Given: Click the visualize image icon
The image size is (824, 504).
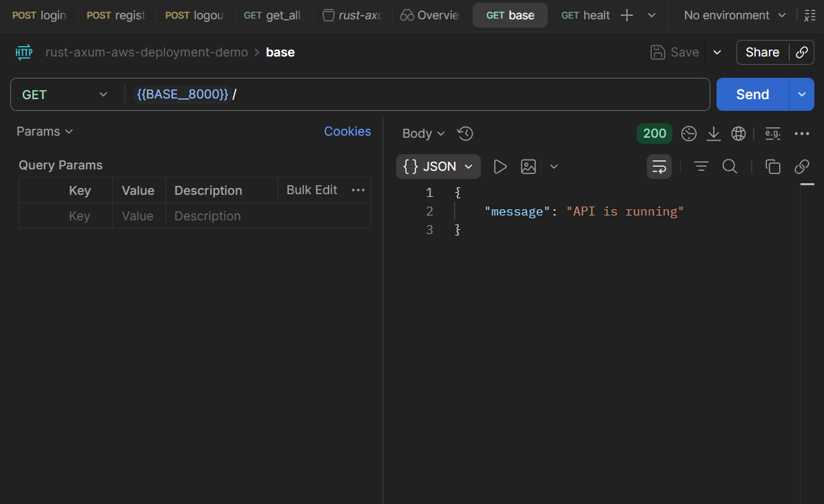Looking at the screenshot, I should pyautogui.click(x=528, y=167).
